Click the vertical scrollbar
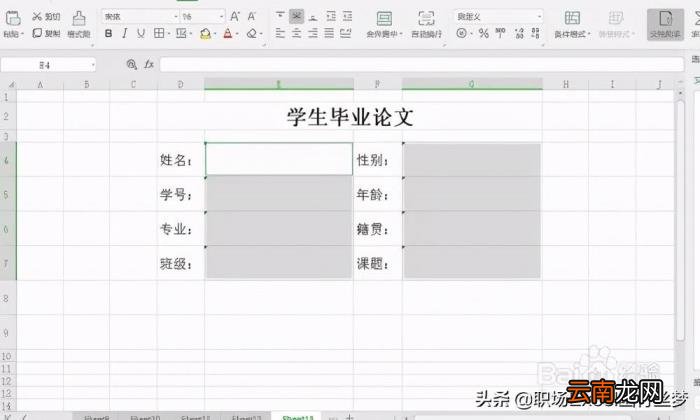Screen dimensions: 700x420 (680, 221)
